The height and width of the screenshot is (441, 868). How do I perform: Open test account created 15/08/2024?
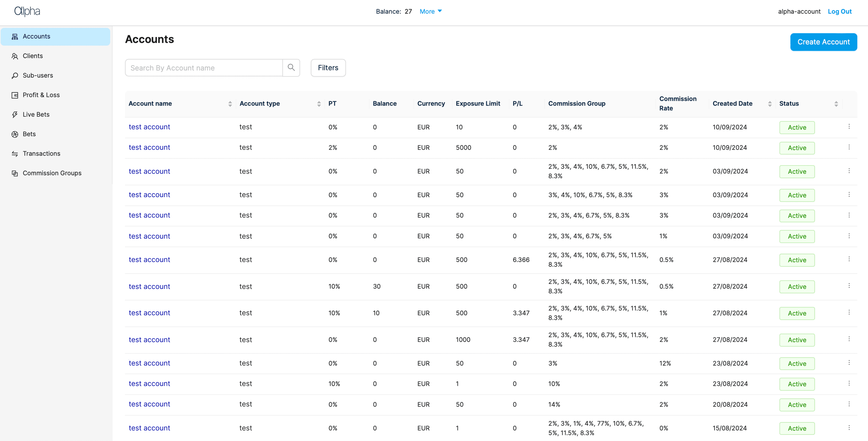[149, 428]
